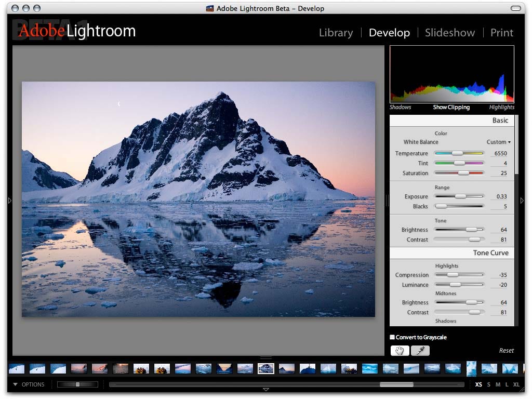Viewport: 532px width, 399px height.
Task: Select XL thumbnail size
Action: (516, 384)
